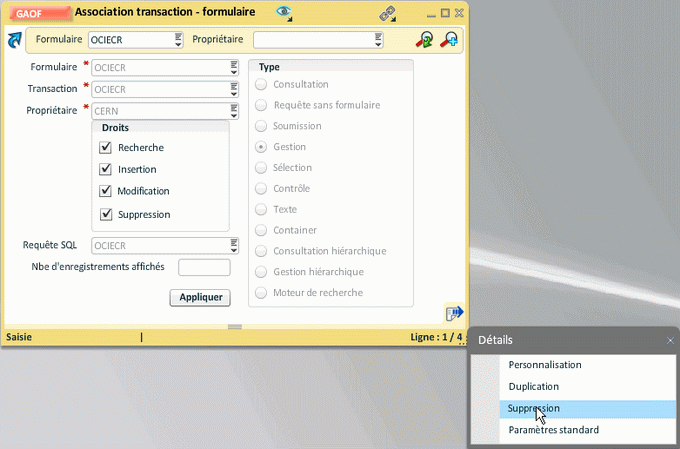This screenshot has width=680, height=449.
Task: Select the Consultation radio button
Action: tap(262, 85)
